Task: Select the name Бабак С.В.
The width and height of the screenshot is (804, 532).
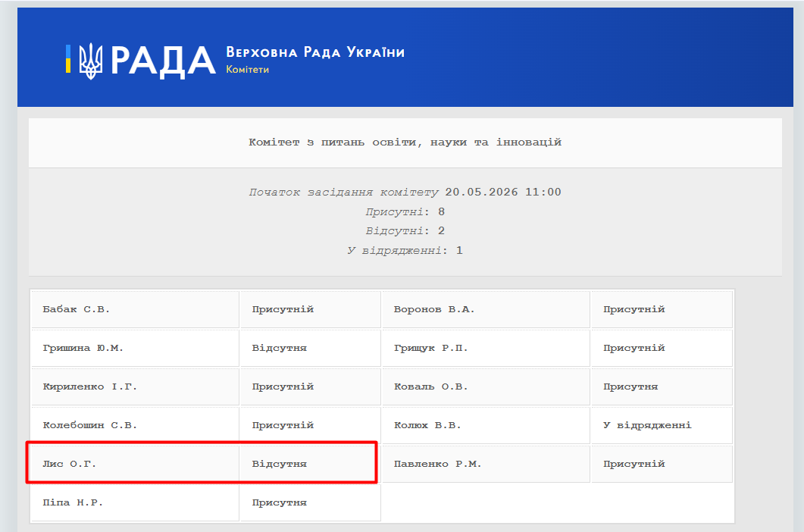Action: tap(76, 309)
